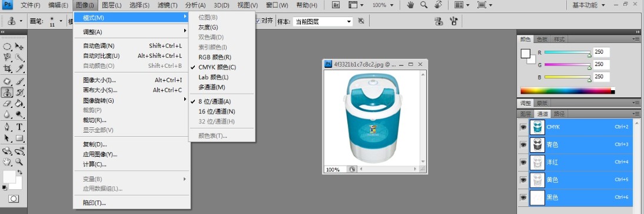Hide the Black (黑色) channel

(523, 197)
